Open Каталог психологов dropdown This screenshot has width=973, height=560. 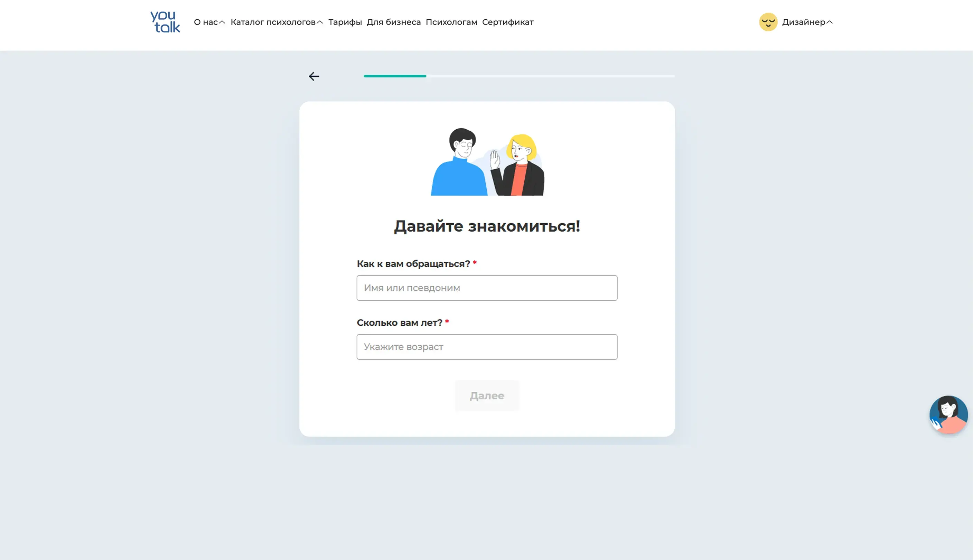(x=273, y=22)
